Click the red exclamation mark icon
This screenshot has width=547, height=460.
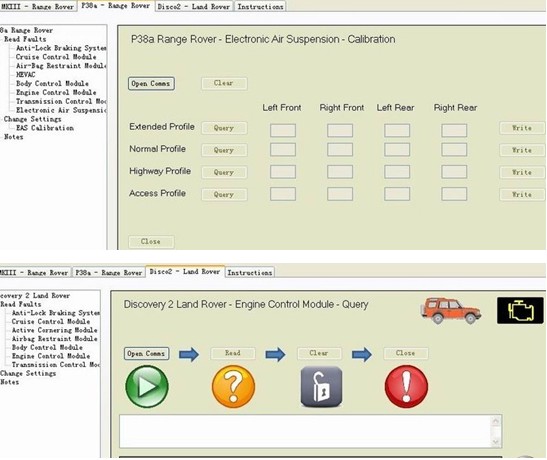coord(406,386)
